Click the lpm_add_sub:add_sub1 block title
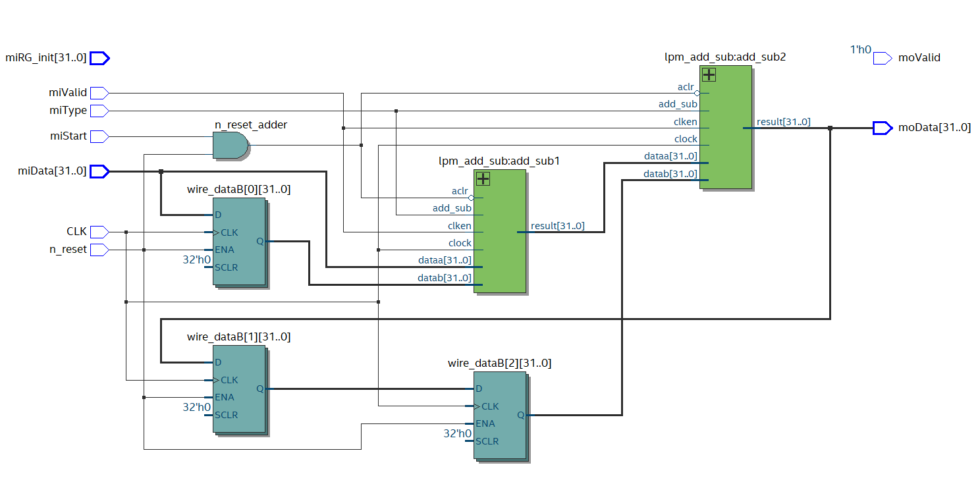Screen dimensions: 980x486 pyautogui.click(x=499, y=161)
